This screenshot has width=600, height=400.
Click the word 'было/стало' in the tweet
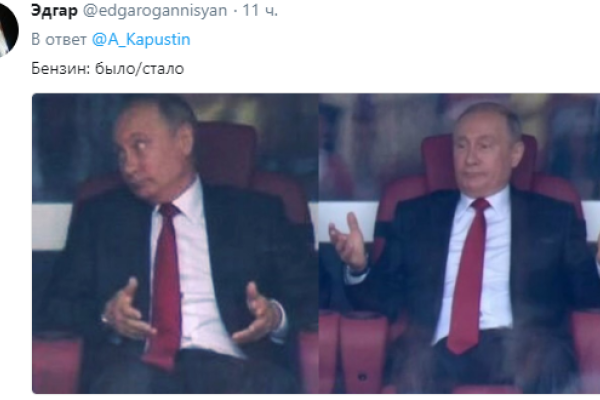[x=139, y=69]
